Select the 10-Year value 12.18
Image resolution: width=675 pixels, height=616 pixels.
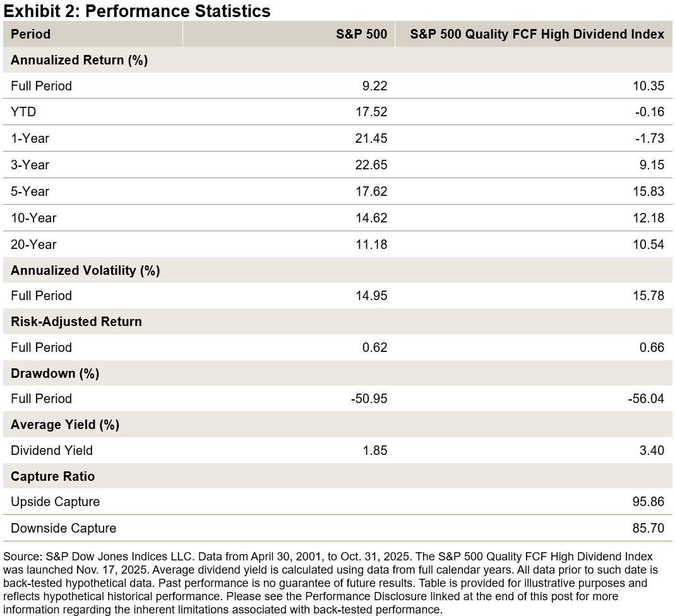click(x=648, y=218)
